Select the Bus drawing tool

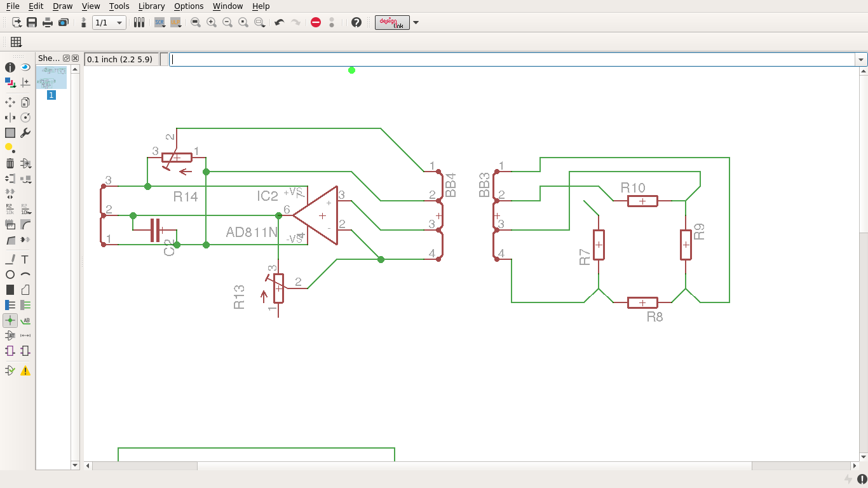pos(10,305)
